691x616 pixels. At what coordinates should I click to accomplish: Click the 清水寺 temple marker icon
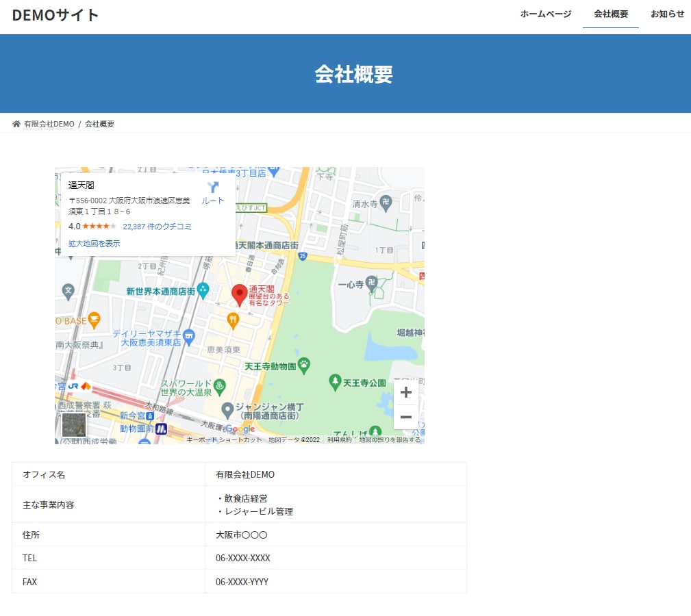(386, 203)
